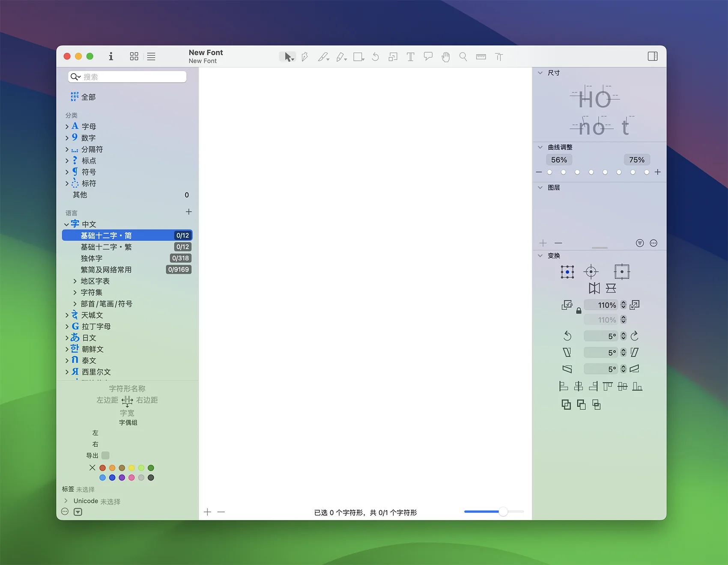Set transform origin to reference point crosshair
Image resolution: width=728 pixels, height=565 pixels.
(x=591, y=272)
